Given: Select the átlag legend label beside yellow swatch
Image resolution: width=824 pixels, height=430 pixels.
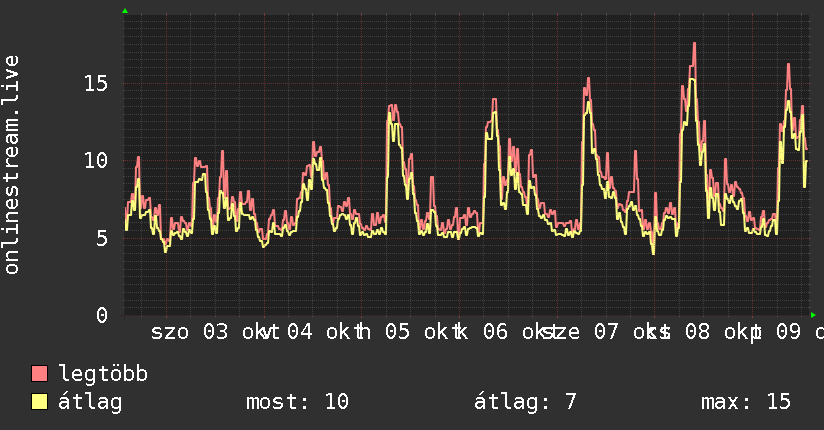Looking at the screenshot, I should 90,402.
